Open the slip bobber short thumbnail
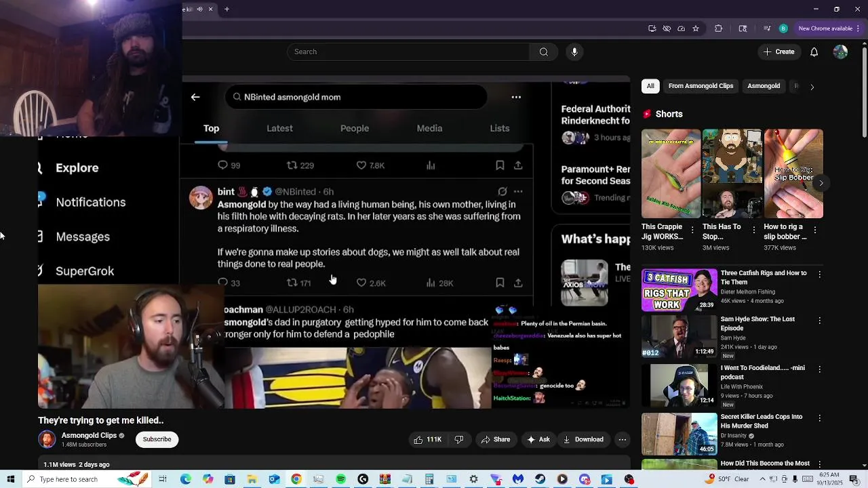868x488 pixels. coord(793,174)
